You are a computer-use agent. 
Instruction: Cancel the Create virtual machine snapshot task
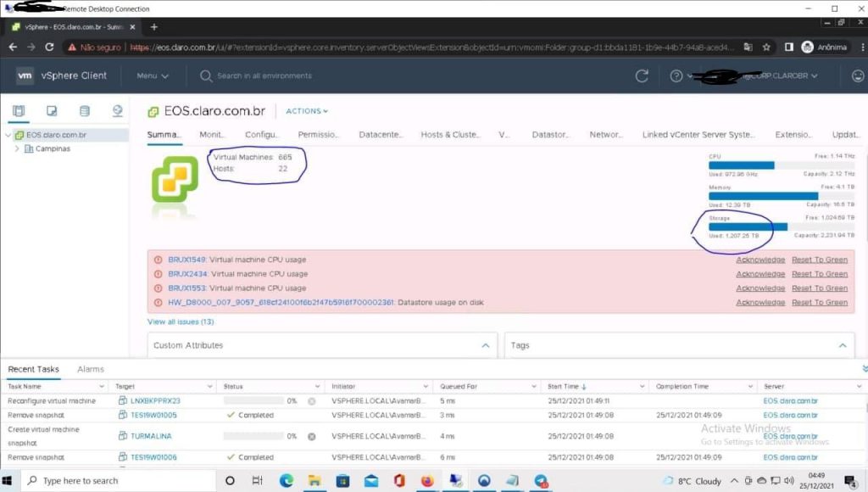(312, 437)
